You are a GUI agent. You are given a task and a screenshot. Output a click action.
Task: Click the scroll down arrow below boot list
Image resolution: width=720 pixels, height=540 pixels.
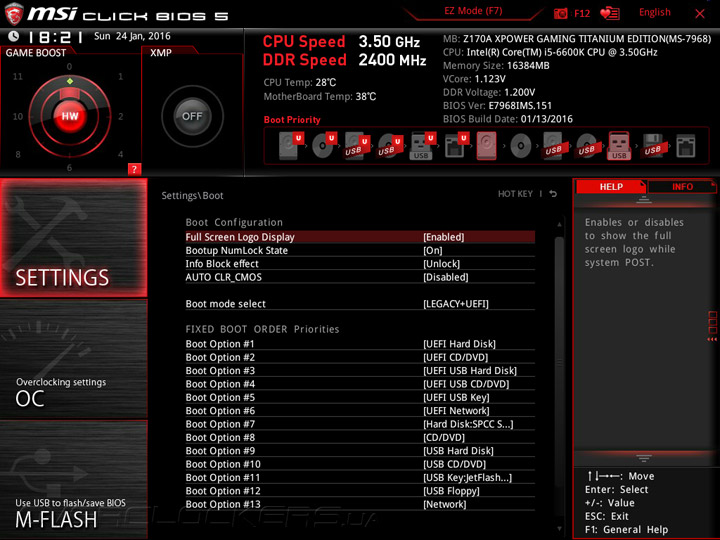(x=559, y=529)
